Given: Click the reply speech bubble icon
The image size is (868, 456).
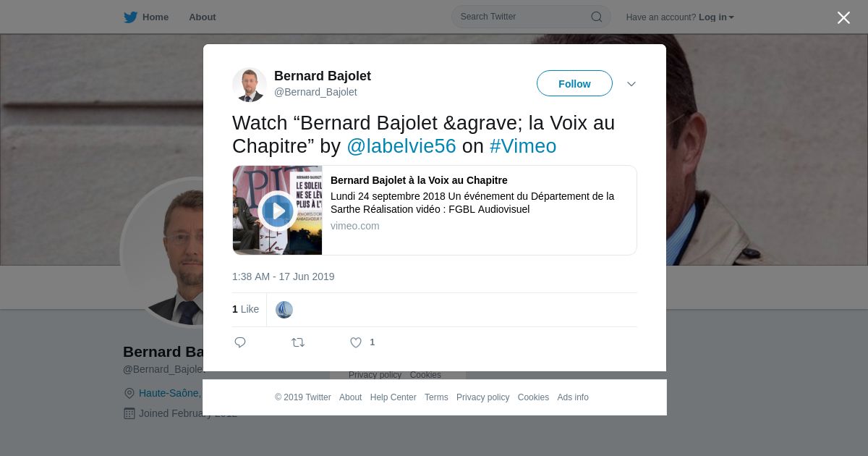Looking at the screenshot, I should (240, 342).
